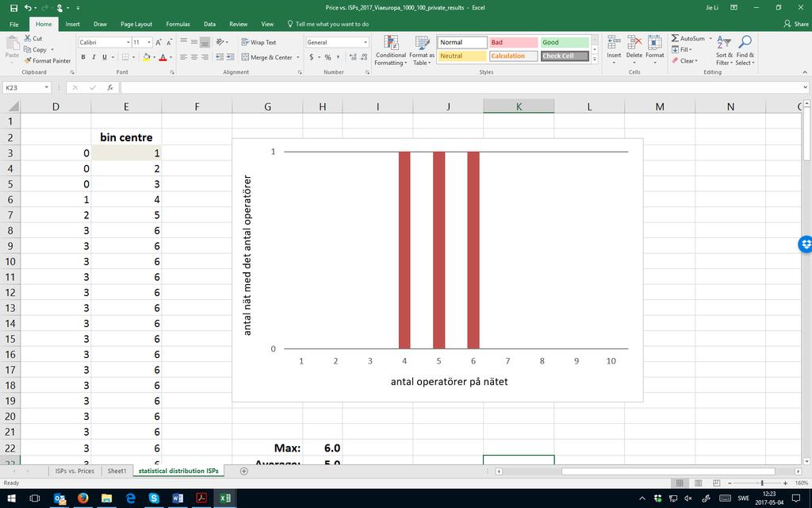Open the Sheet1 sheet tab
Image resolution: width=812 pixels, height=508 pixels.
[x=117, y=471]
